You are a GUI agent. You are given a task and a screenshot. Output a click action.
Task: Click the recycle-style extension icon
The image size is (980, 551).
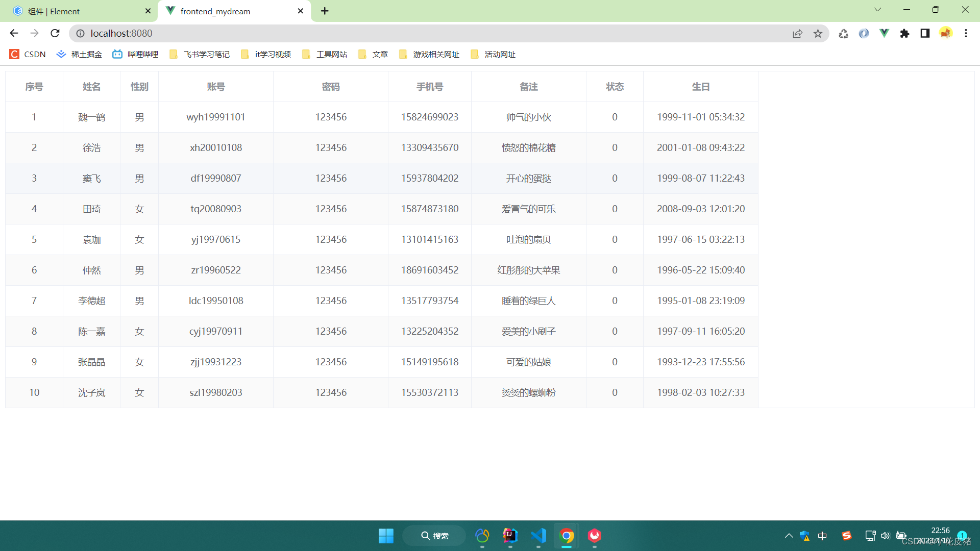(x=843, y=33)
